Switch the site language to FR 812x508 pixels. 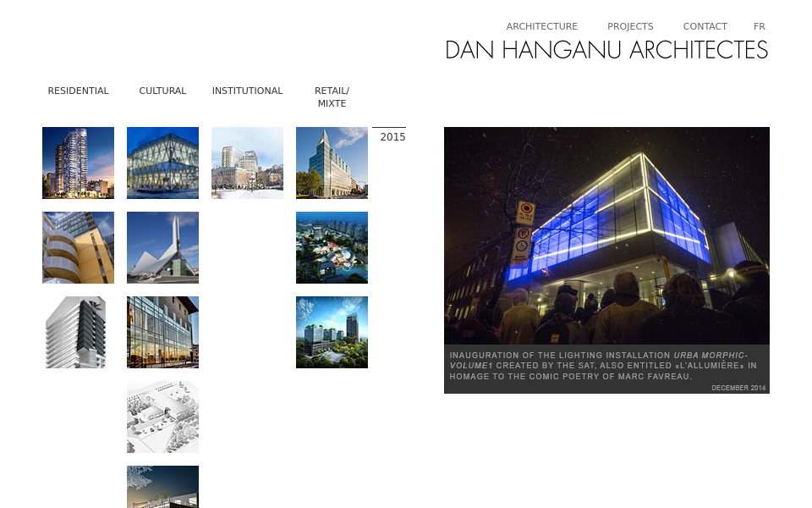[759, 26]
